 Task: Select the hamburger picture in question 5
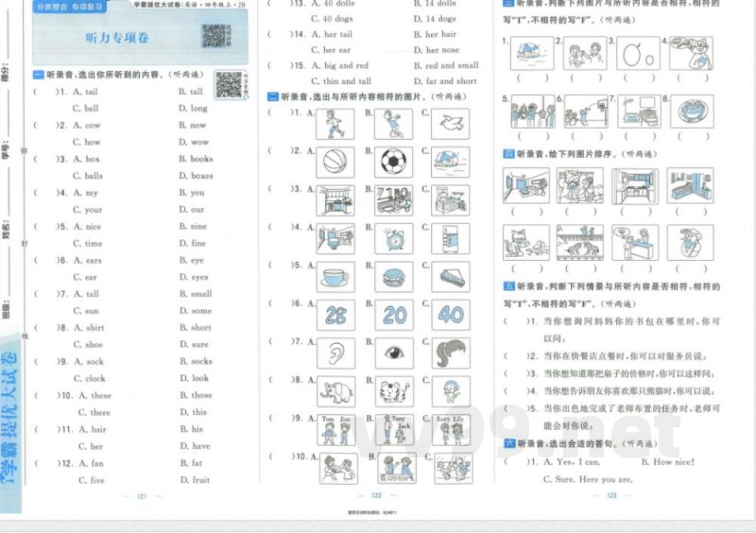(x=393, y=277)
